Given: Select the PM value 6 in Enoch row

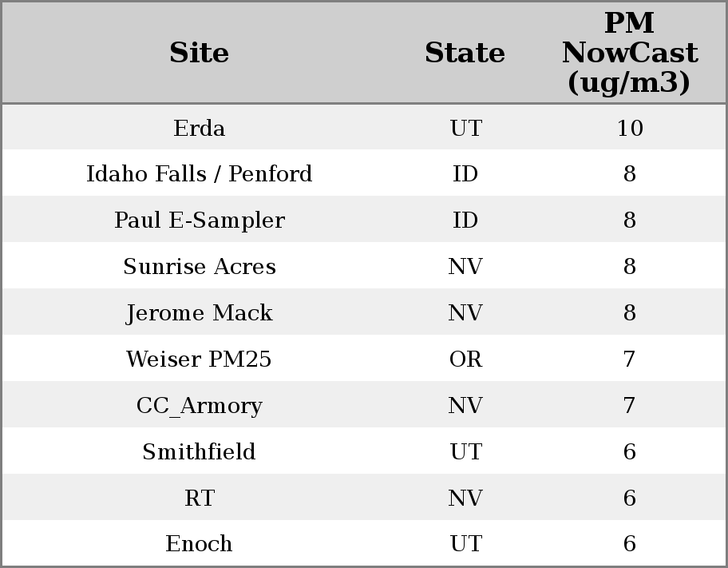Looking at the screenshot, I should pos(629,544).
